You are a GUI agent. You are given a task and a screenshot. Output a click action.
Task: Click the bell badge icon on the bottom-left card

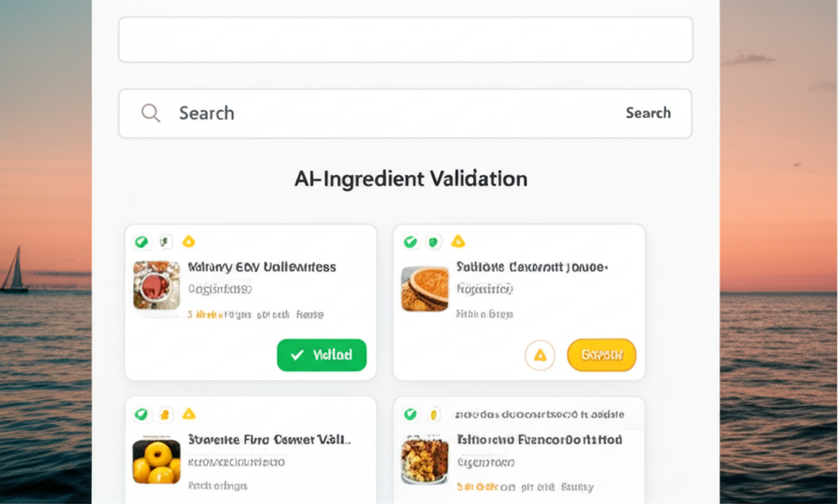point(166,414)
